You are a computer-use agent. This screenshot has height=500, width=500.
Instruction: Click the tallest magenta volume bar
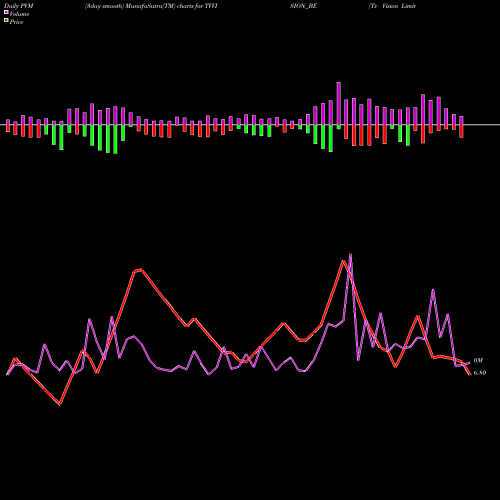pyautogui.click(x=339, y=103)
